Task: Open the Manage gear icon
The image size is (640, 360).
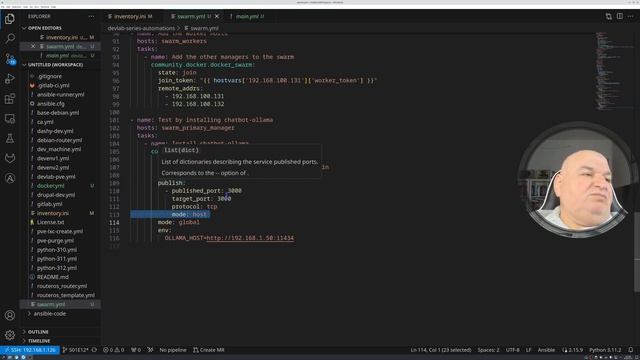Action: tap(10, 335)
